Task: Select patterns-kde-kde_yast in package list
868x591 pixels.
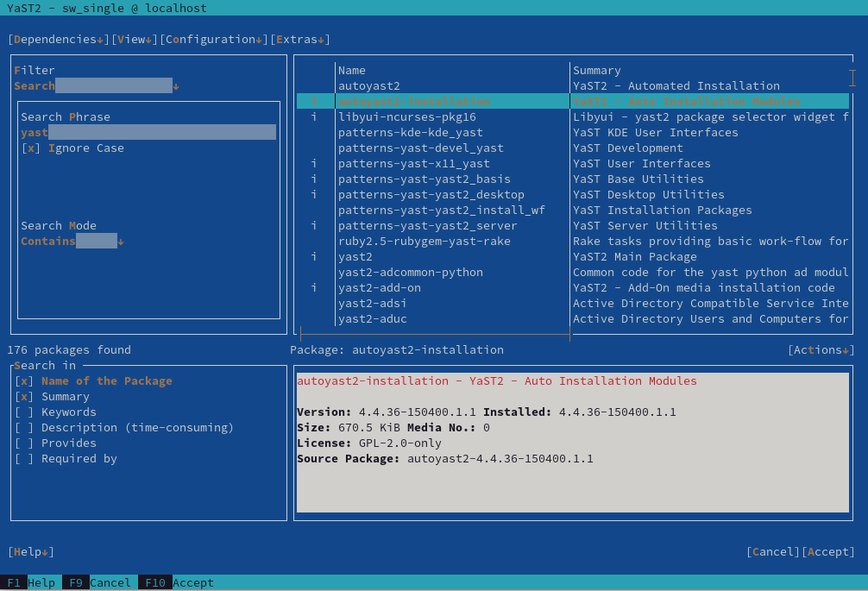Action: click(x=410, y=133)
